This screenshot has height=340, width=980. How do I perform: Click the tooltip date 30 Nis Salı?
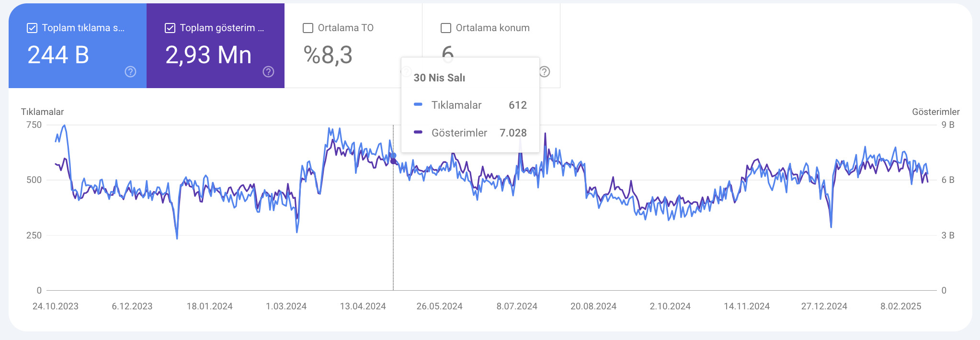(439, 78)
